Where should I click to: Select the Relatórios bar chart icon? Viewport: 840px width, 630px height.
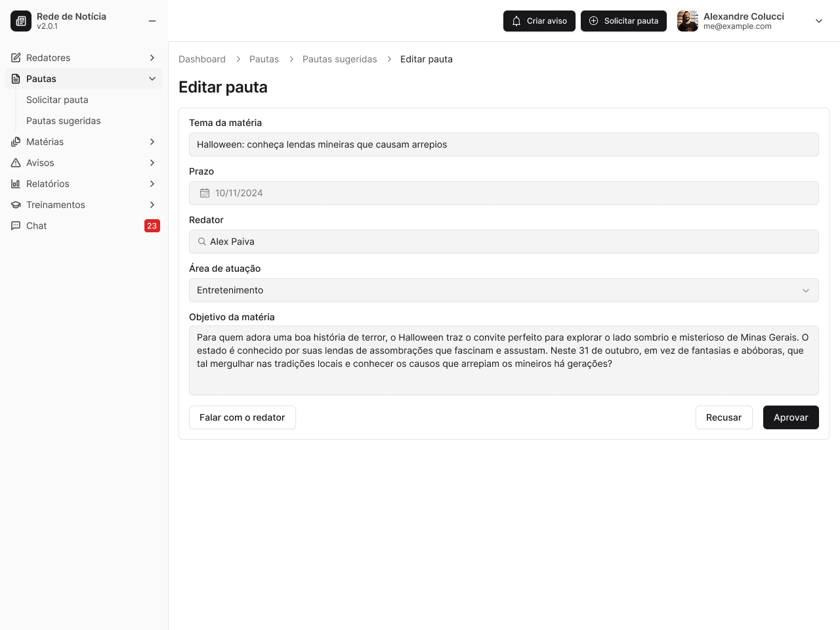[x=16, y=184]
